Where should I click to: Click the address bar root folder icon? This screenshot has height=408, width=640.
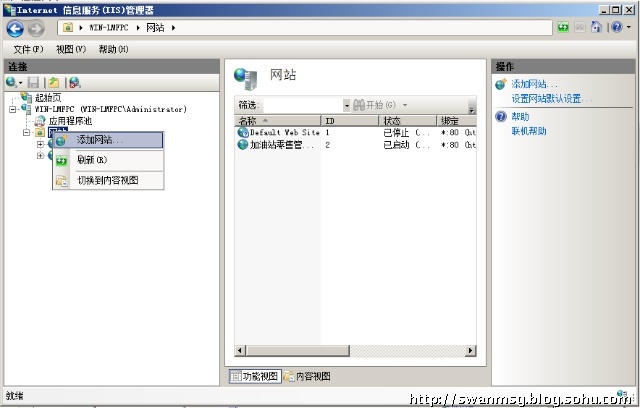pyautogui.click(x=68, y=27)
